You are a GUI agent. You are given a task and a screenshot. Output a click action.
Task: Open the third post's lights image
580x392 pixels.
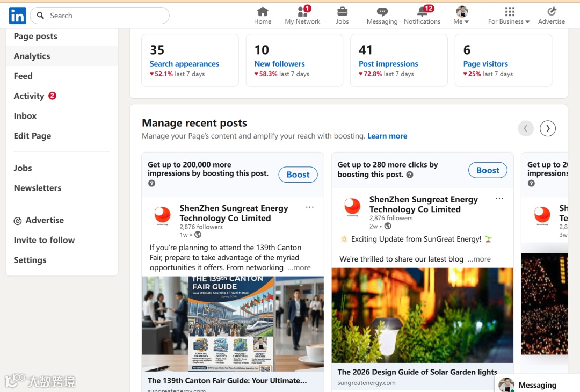point(544,304)
